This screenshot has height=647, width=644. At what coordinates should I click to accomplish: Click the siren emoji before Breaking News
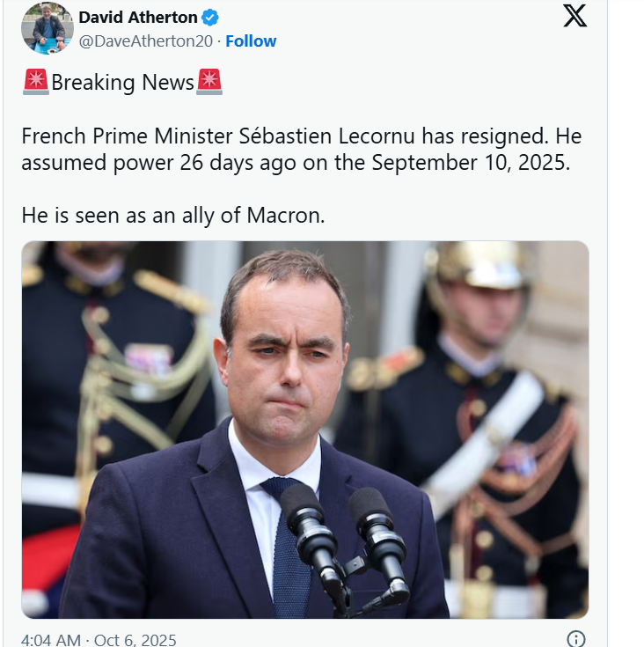(x=35, y=83)
